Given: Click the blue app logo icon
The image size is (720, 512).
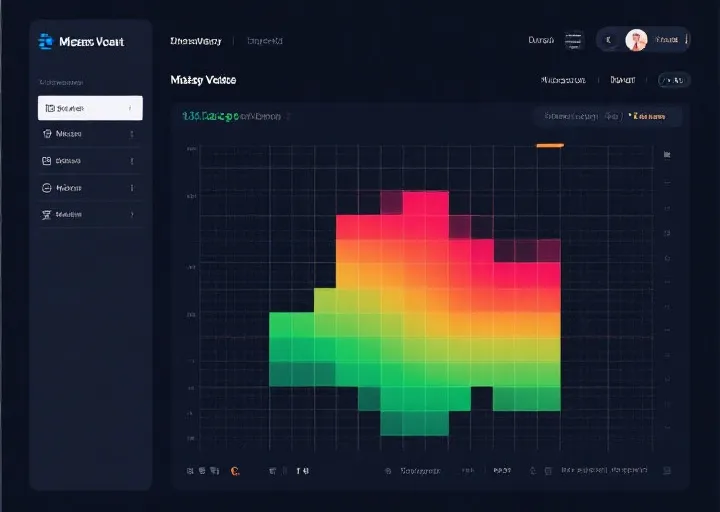Looking at the screenshot, I should tap(45, 41).
